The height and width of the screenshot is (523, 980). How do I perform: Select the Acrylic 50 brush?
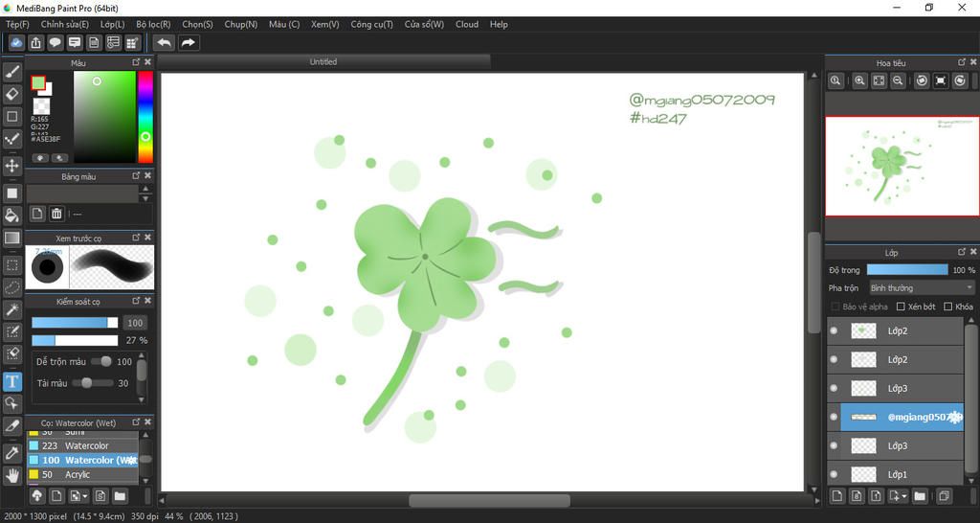(82, 475)
